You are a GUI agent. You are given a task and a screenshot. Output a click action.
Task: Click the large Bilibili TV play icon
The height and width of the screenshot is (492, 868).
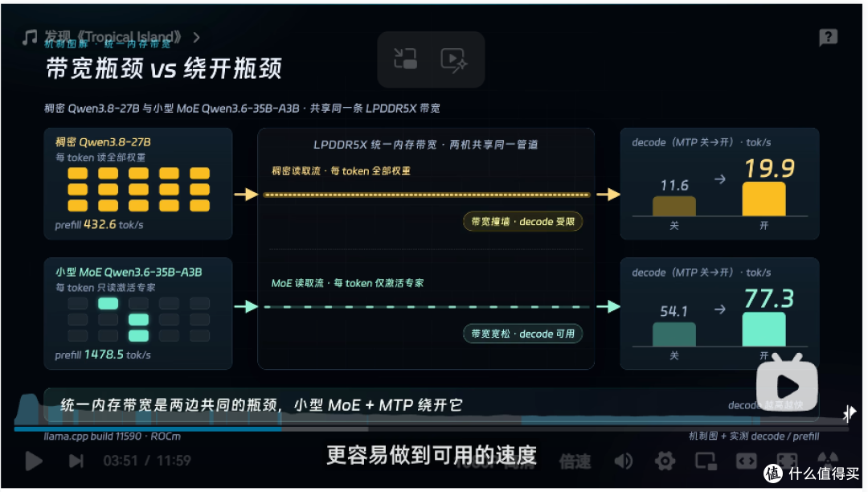coord(787,383)
